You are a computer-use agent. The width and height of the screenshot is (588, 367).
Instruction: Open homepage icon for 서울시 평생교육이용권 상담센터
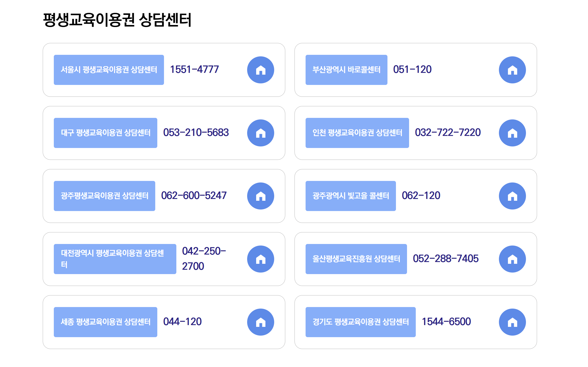(261, 69)
